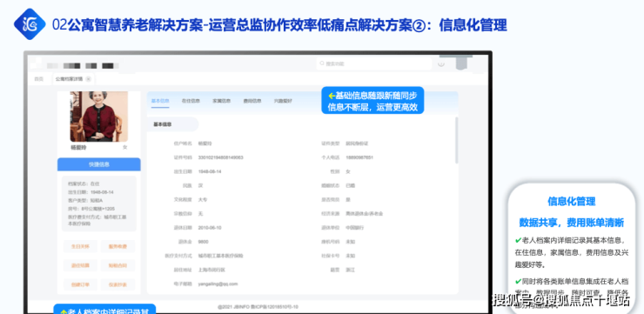The width and height of the screenshot is (644, 314).
Task: Close the 公寓档案详情 tab
Action: (x=88, y=79)
